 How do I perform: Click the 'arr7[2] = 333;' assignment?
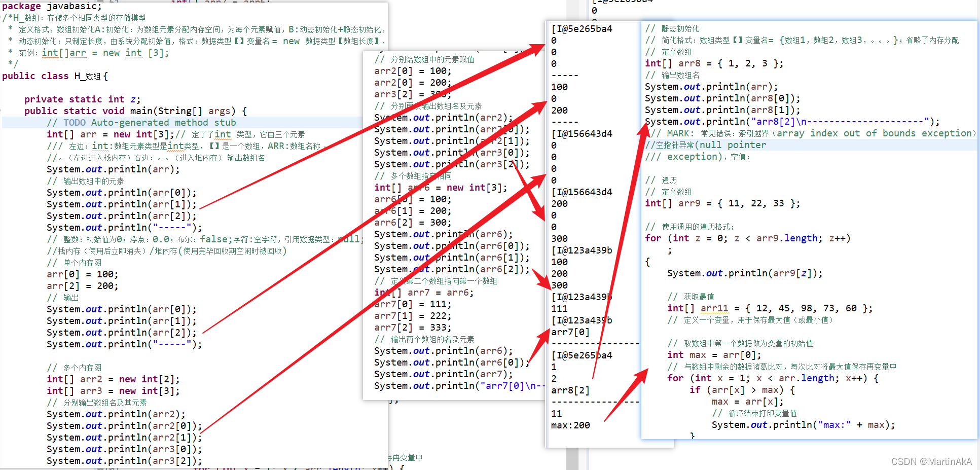[x=413, y=328]
